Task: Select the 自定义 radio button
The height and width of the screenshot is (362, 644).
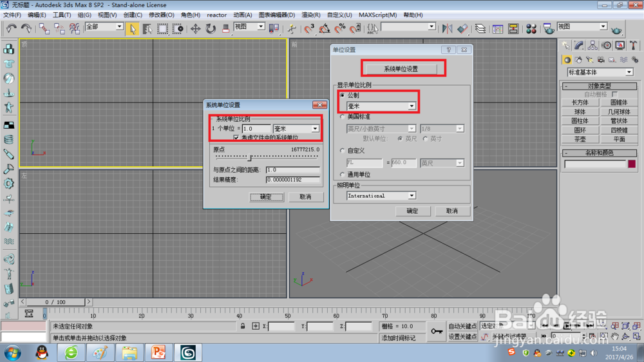Action: [343, 151]
